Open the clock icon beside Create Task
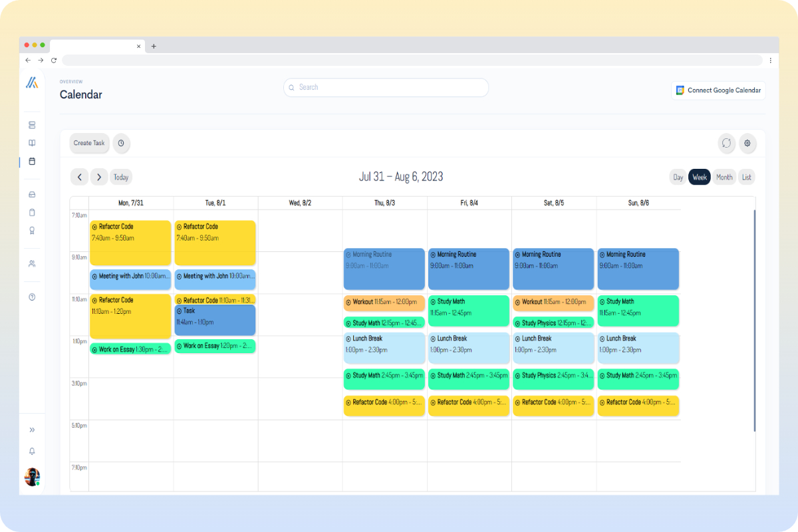The height and width of the screenshot is (532, 798). (121, 143)
